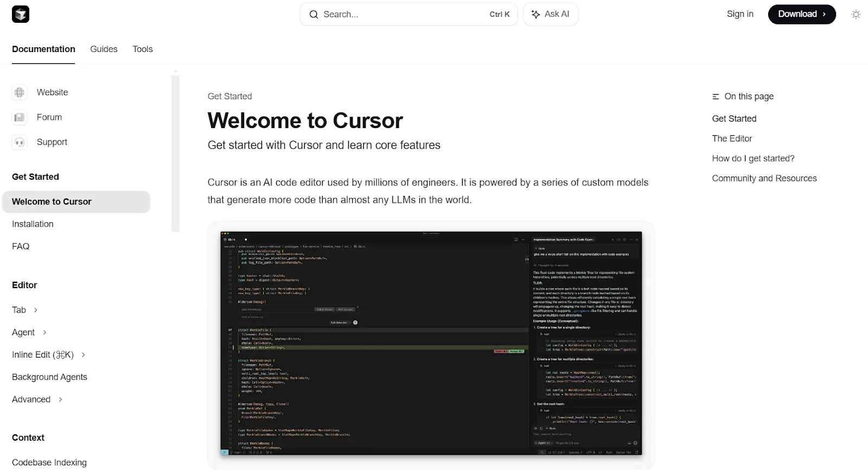Open Background Agents page

pos(49,377)
